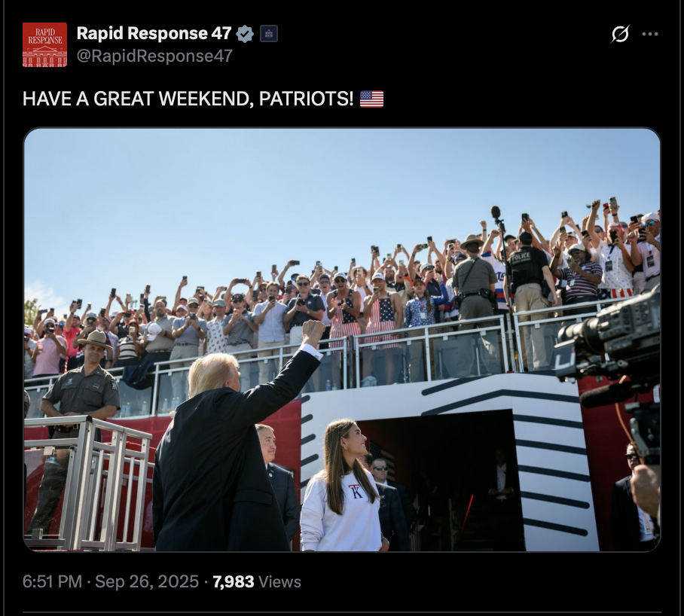Open Grok explain-this-post icon
Image resolution: width=684 pixels, height=616 pixels.
[x=620, y=34]
